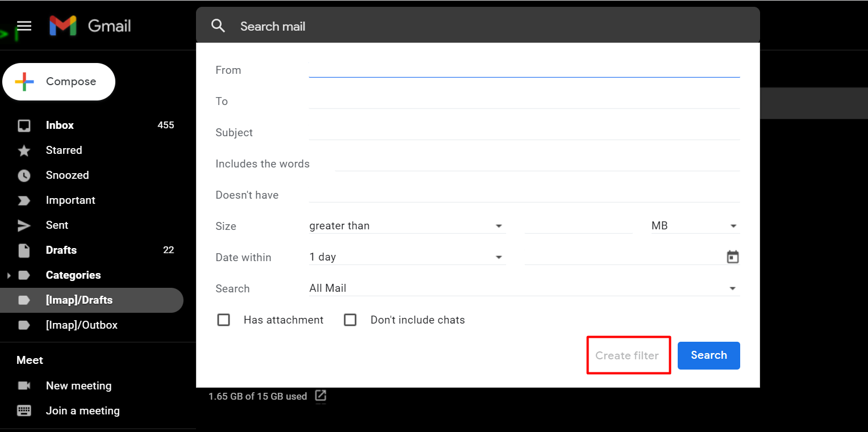Image resolution: width=868 pixels, height=432 pixels.
Task: Open the calendar date picker icon
Action: point(733,257)
